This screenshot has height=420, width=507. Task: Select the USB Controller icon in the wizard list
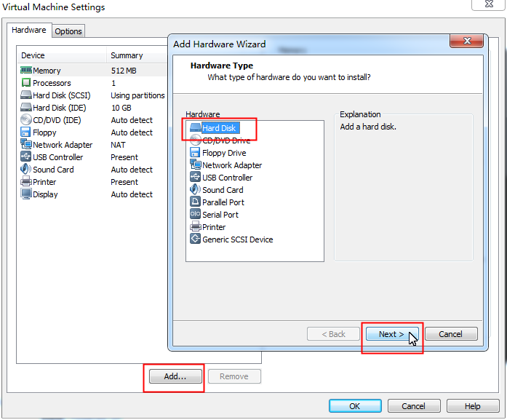click(195, 178)
